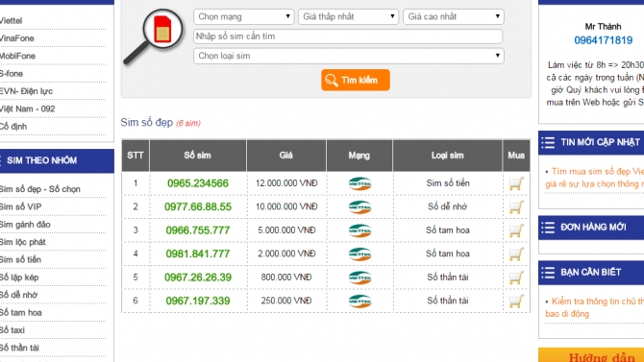The width and height of the screenshot is (644, 362).
Task: Focus the Nhập số sim cần tìm field
Action: pos(348,36)
